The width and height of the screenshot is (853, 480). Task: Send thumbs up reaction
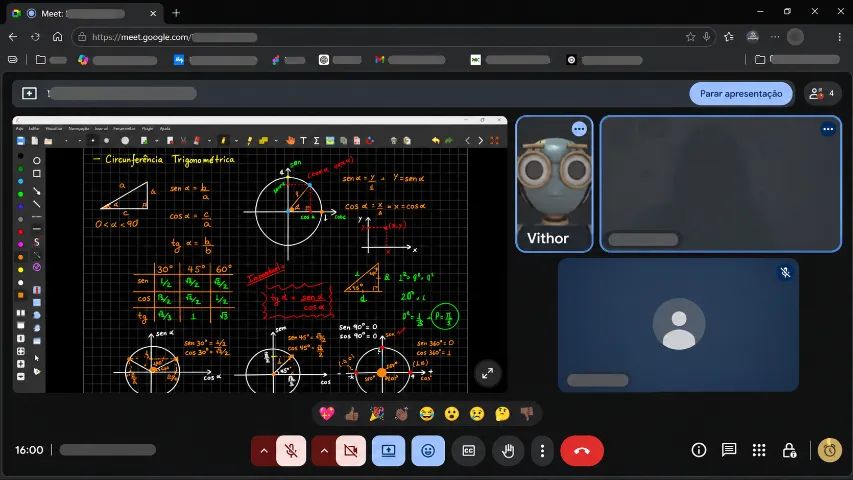point(351,414)
